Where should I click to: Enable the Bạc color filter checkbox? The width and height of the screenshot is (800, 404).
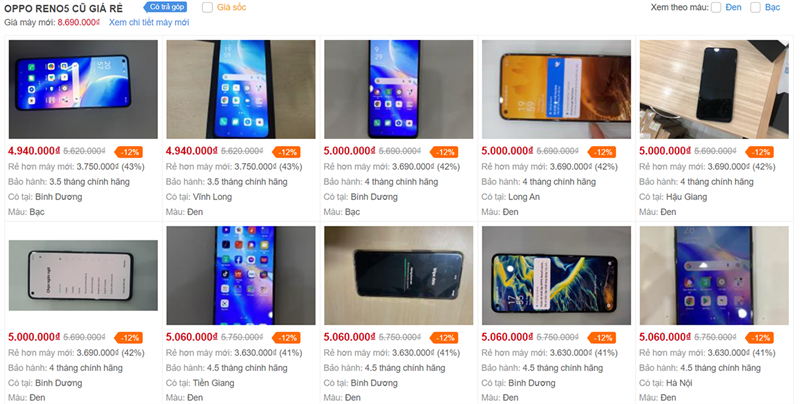pyautogui.click(x=756, y=7)
